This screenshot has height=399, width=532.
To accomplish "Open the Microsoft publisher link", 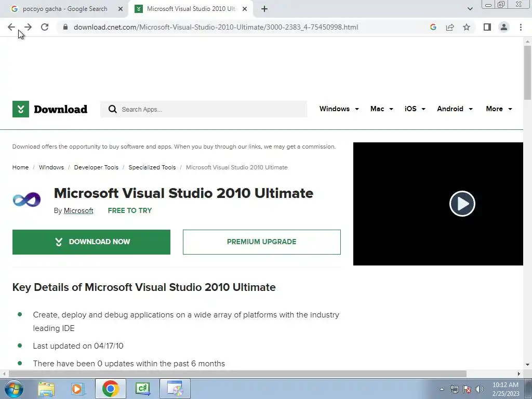I will coord(78,211).
